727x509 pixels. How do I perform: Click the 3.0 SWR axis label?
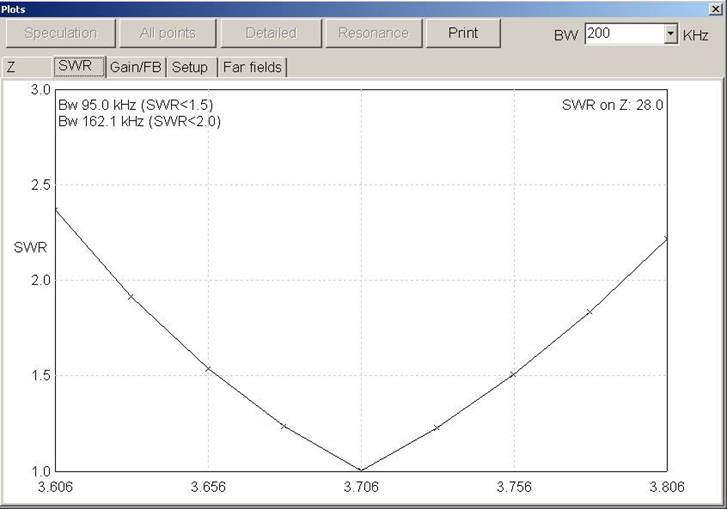point(41,89)
